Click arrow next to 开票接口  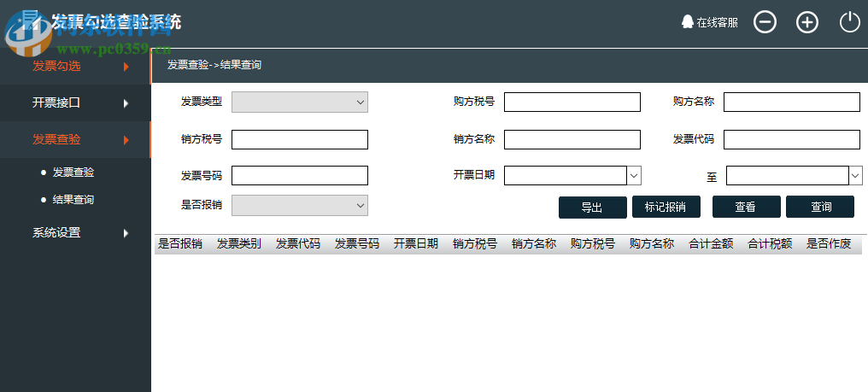tap(126, 103)
